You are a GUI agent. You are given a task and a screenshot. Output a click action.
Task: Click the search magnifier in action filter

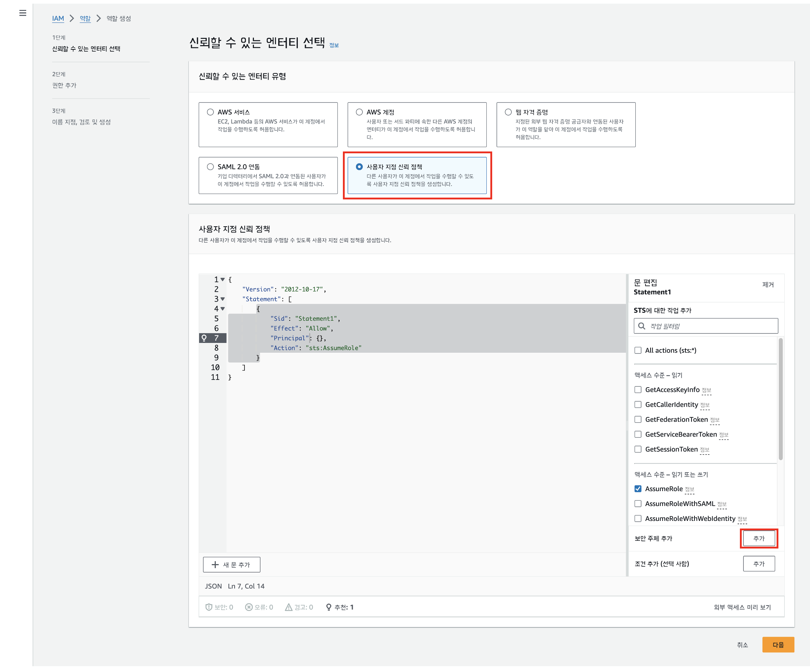(x=642, y=326)
